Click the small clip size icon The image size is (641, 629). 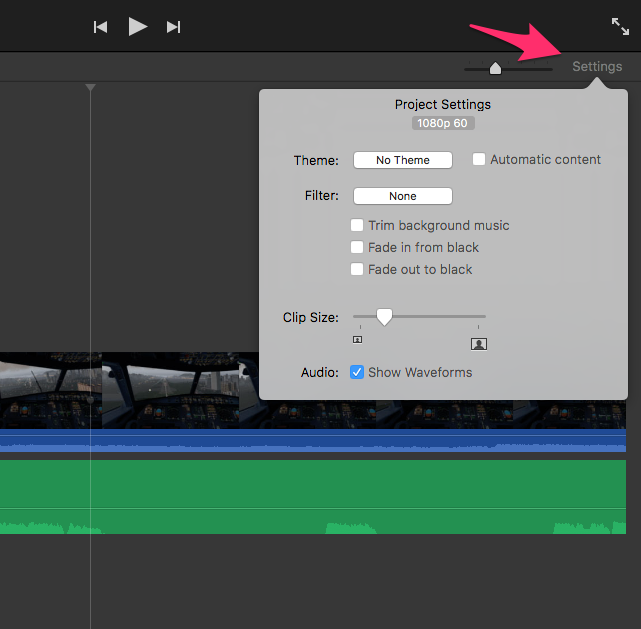point(357,340)
